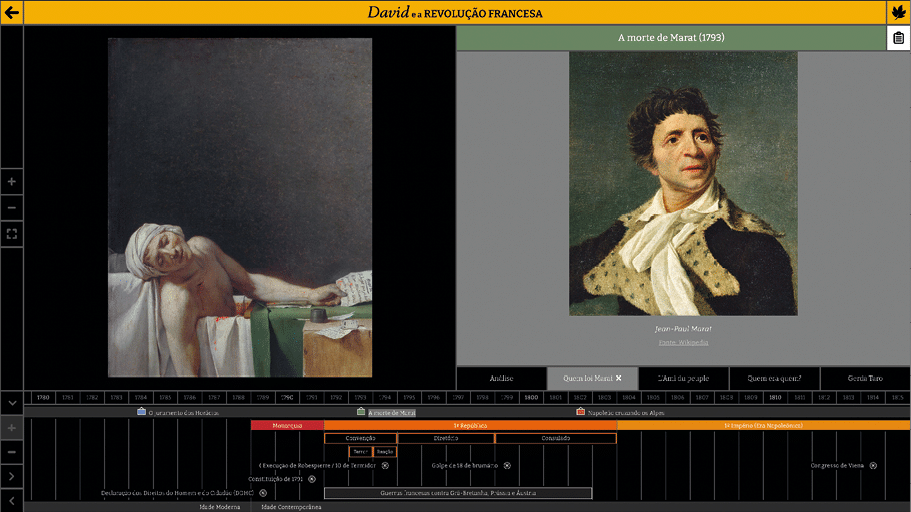Click year 1800 on the timeline ruler

[531, 398]
